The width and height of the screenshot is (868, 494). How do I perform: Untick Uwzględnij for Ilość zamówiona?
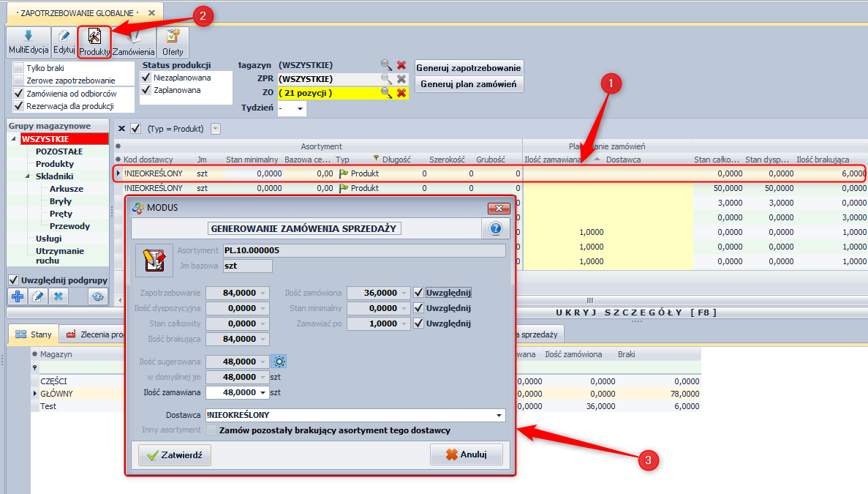click(418, 293)
